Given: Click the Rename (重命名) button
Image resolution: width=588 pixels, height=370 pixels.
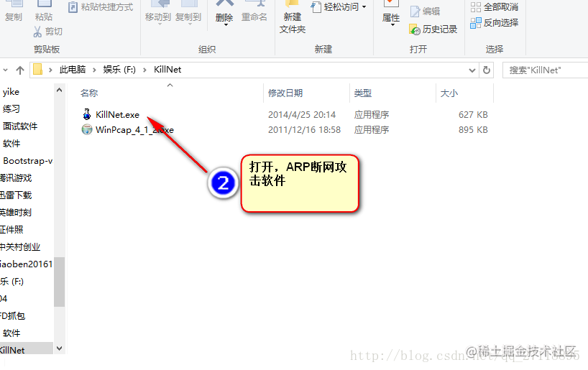Looking at the screenshot, I should [x=254, y=11].
